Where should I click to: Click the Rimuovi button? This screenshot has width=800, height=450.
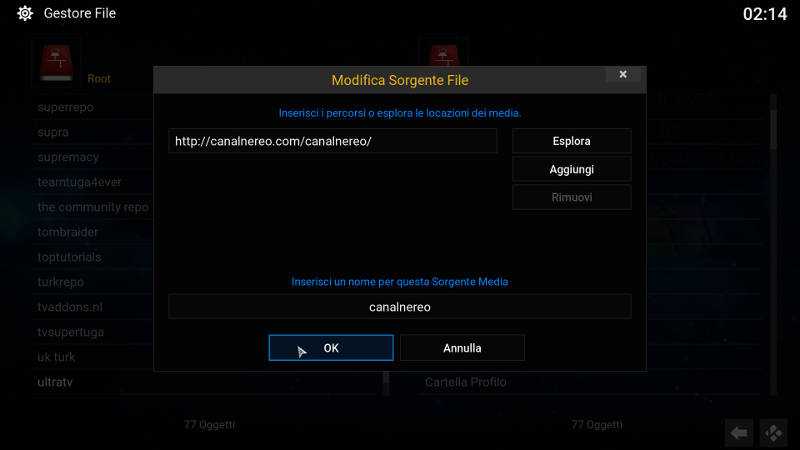click(x=571, y=197)
